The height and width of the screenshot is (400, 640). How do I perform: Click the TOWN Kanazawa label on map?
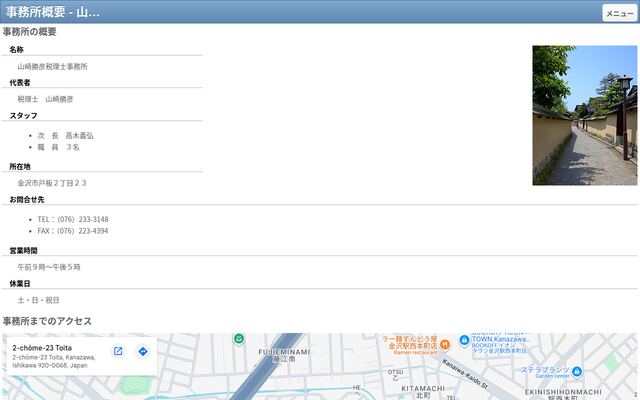click(502, 339)
